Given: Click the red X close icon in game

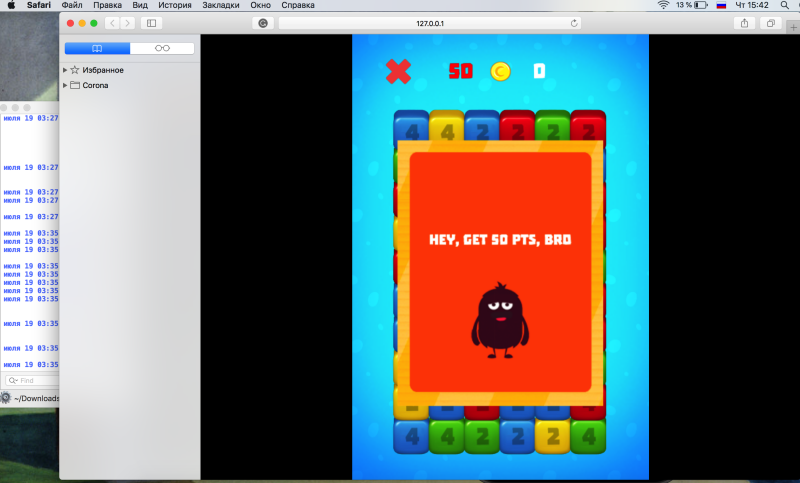Looking at the screenshot, I should pos(398,71).
